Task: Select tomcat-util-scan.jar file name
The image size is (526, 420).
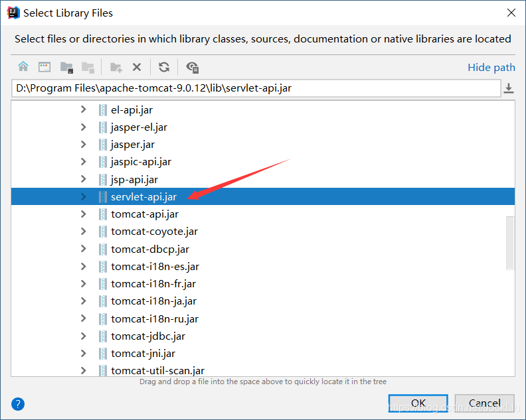Action: coord(157,371)
